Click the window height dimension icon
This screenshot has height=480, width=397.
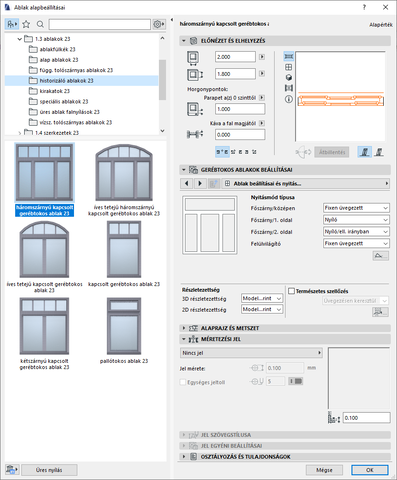point(195,74)
